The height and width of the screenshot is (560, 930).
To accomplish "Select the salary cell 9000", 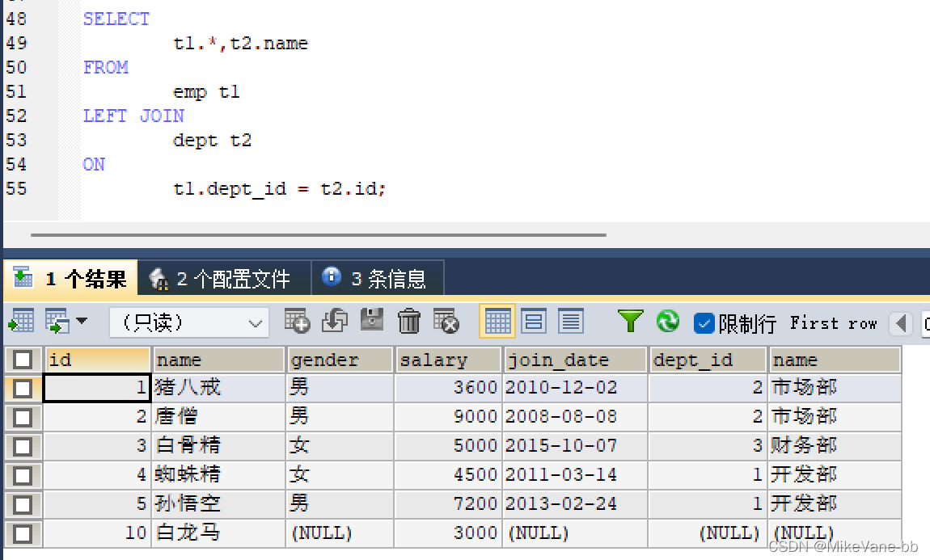I will click(x=448, y=417).
